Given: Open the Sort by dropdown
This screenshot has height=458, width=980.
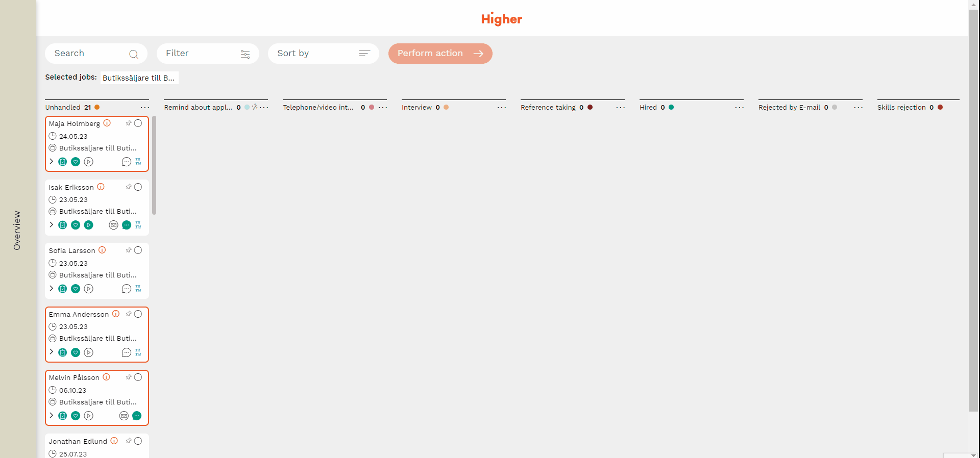Looking at the screenshot, I should pyautogui.click(x=323, y=54).
